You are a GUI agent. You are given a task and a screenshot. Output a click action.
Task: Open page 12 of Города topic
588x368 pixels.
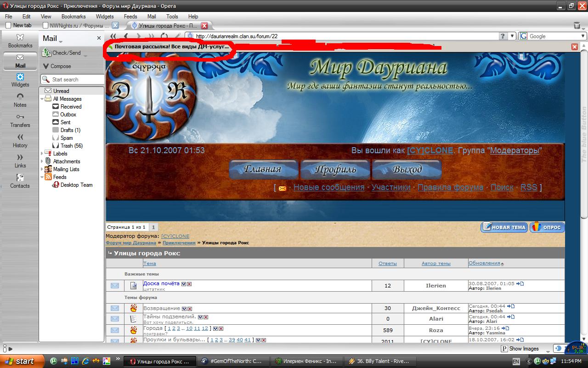pyautogui.click(x=205, y=328)
